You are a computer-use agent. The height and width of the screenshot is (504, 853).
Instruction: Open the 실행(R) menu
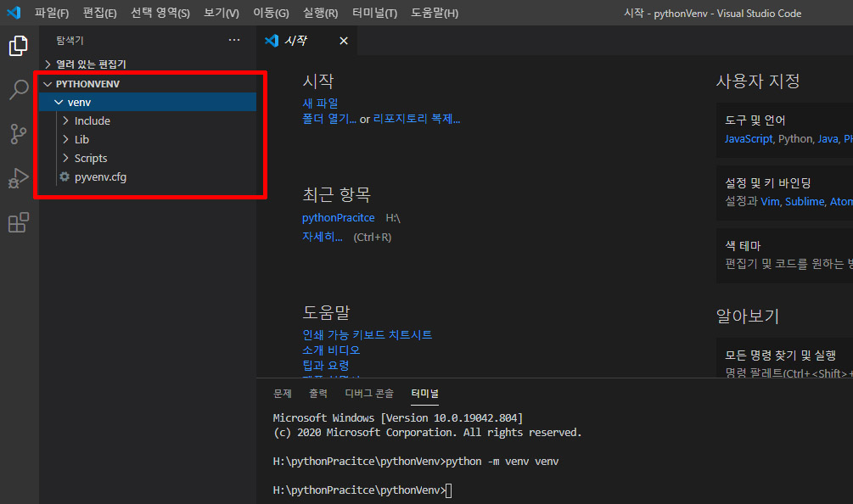click(321, 13)
